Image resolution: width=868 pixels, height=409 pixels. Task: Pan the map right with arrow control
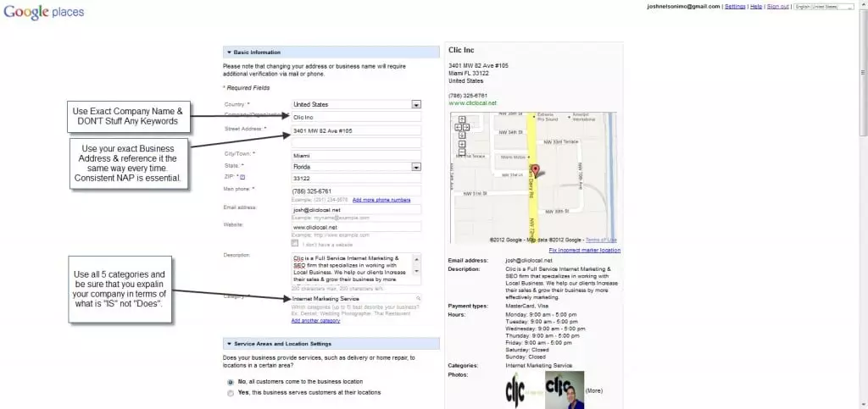[465, 127]
